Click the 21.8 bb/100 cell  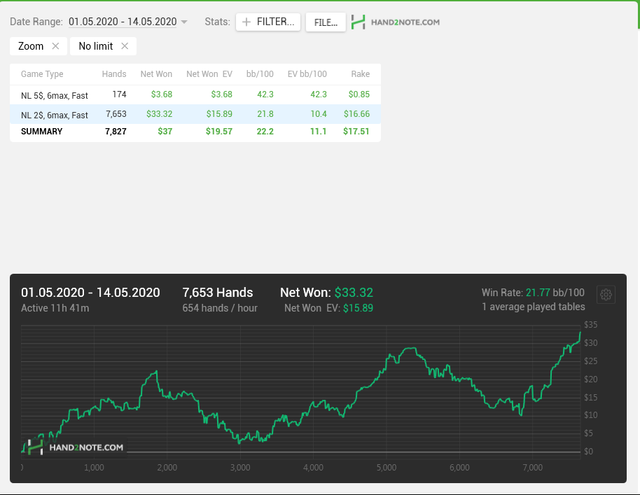pyautogui.click(x=265, y=114)
